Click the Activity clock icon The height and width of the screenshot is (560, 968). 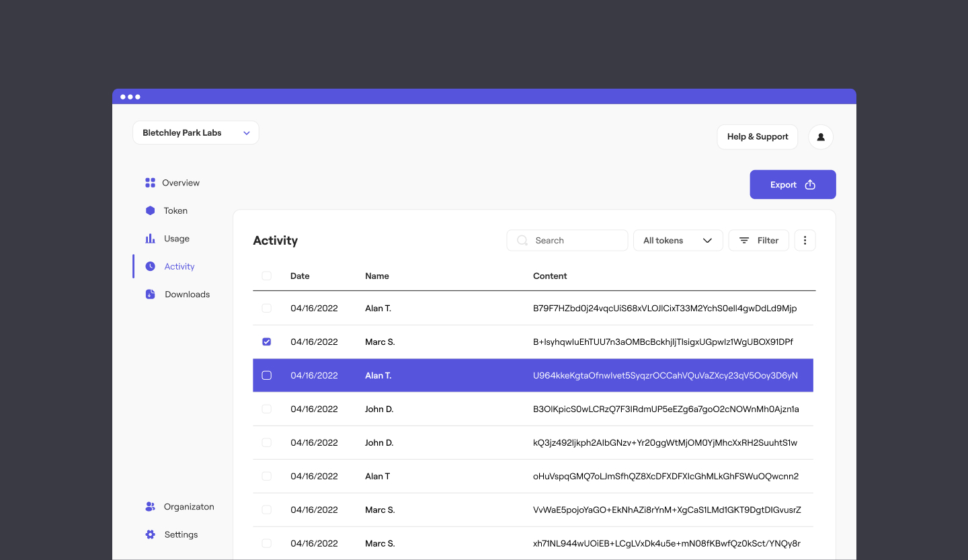point(150,266)
